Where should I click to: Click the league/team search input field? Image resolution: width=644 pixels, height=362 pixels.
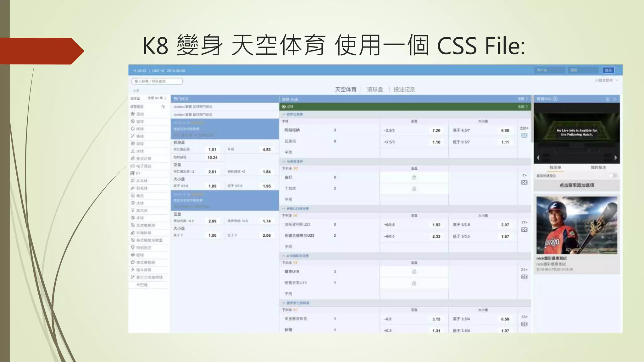click(157, 81)
